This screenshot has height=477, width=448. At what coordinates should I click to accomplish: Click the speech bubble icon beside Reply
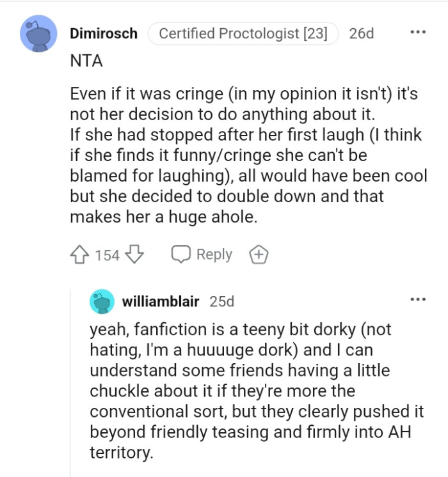(x=180, y=254)
